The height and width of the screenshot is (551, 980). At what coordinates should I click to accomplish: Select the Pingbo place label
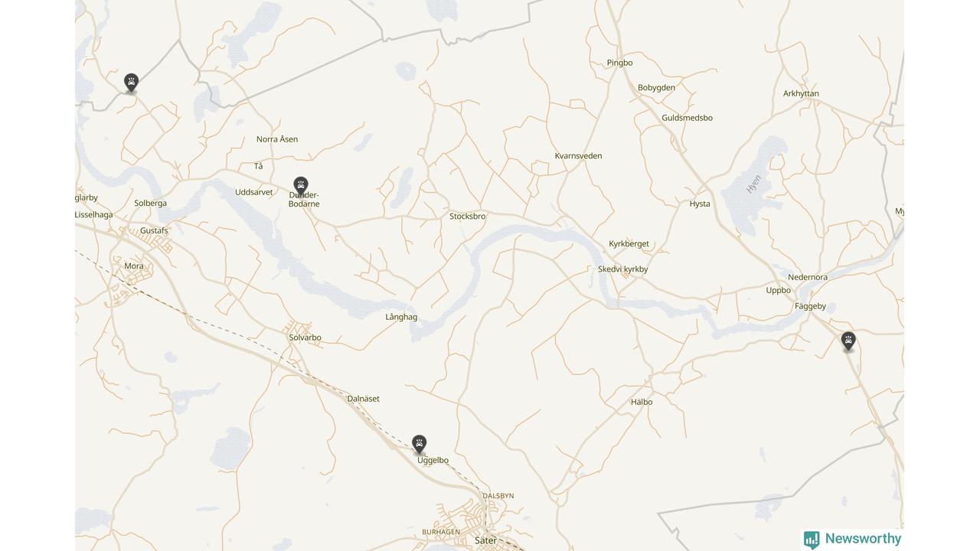(x=619, y=63)
